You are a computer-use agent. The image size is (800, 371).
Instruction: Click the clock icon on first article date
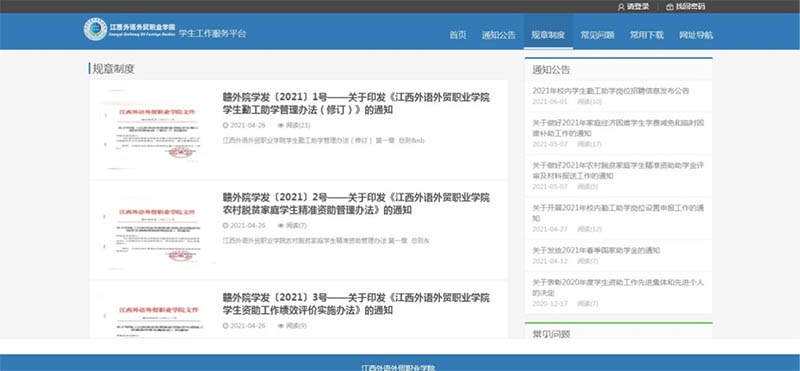pyautogui.click(x=226, y=126)
